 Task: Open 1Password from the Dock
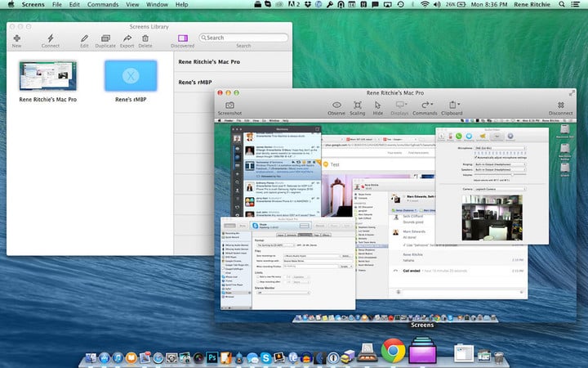click(x=334, y=358)
